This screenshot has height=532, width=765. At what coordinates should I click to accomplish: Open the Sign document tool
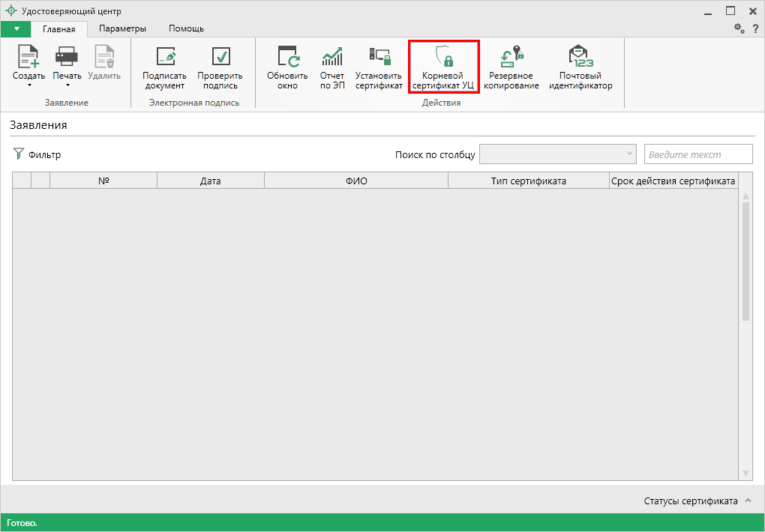pos(164,57)
